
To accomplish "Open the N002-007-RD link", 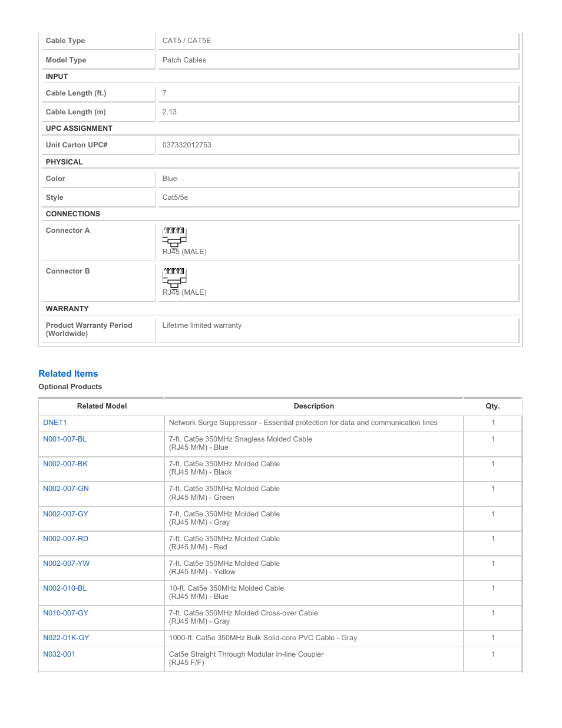I will click(65, 539).
